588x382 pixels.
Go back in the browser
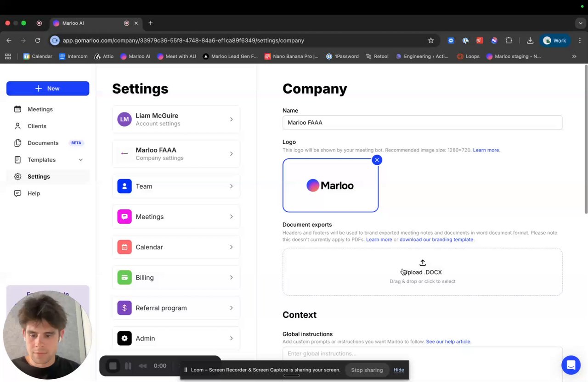pyautogui.click(x=9, y=40)
